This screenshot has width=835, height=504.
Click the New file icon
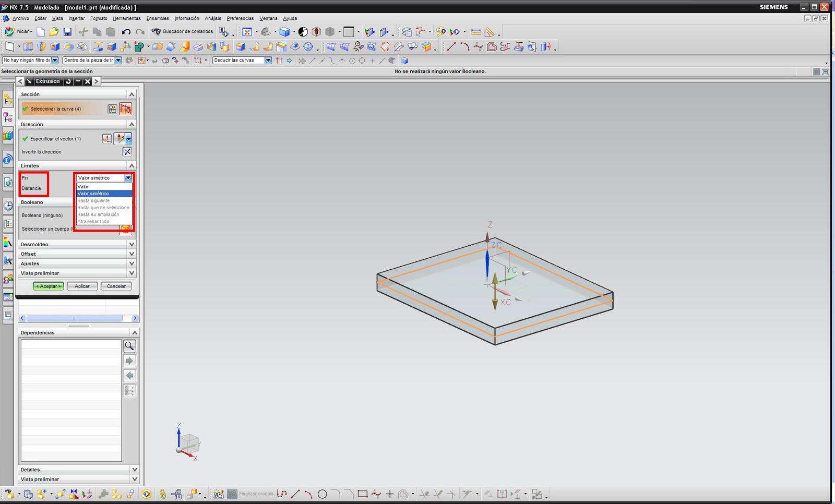click(41, 32)
